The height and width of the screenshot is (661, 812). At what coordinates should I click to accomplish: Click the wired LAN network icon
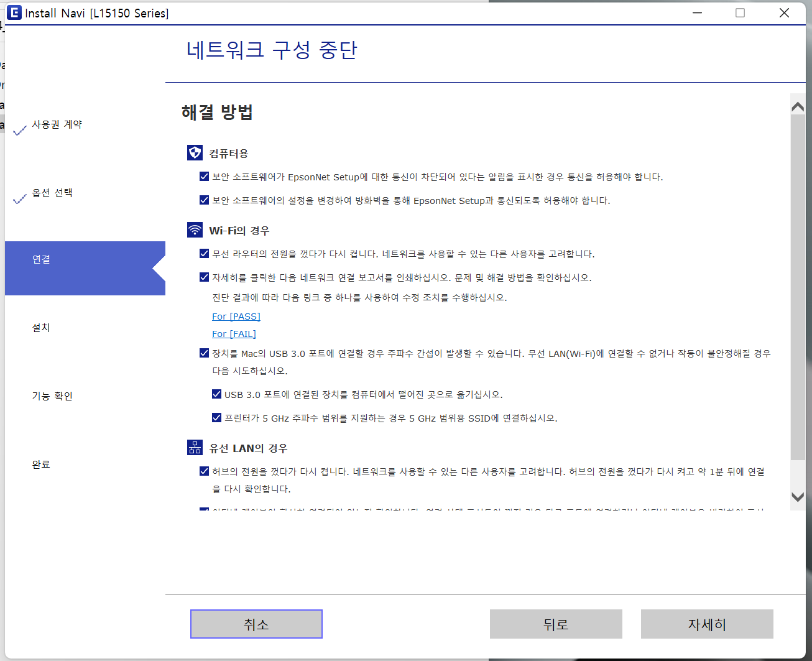click(195, 448)
